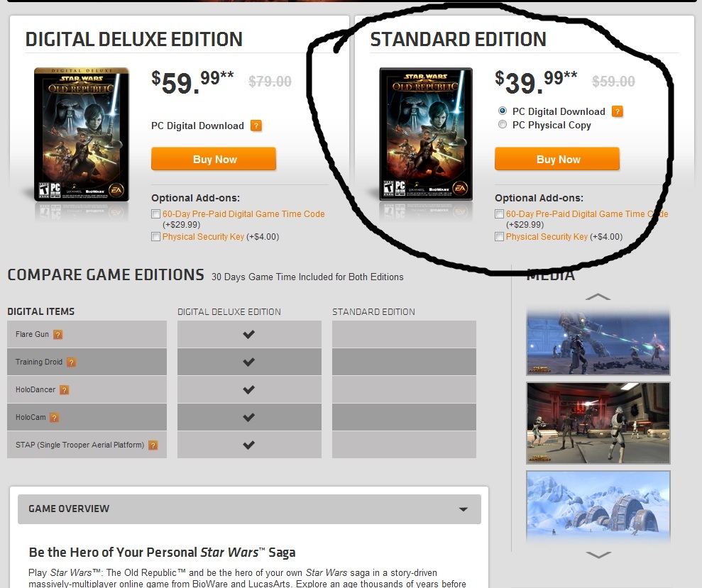Open the Training Droid help tooltip icon
The height and width of the screenshot is (588, 702).
(71, 362)
